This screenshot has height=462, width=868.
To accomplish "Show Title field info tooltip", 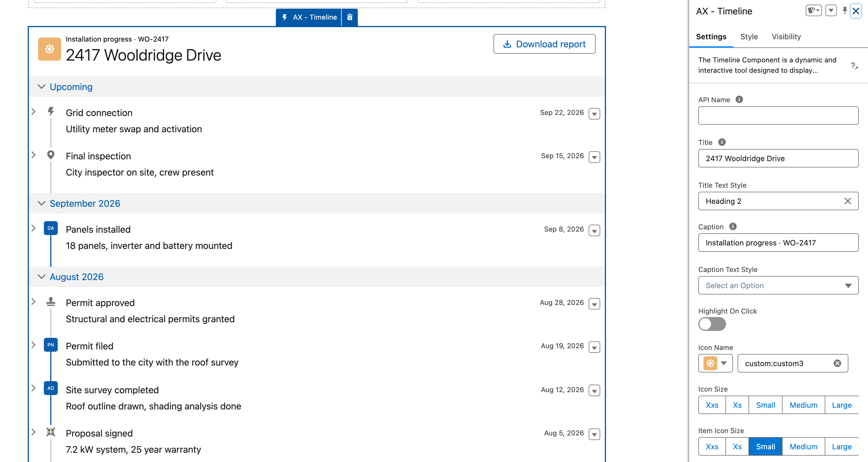I will point(722,142).
